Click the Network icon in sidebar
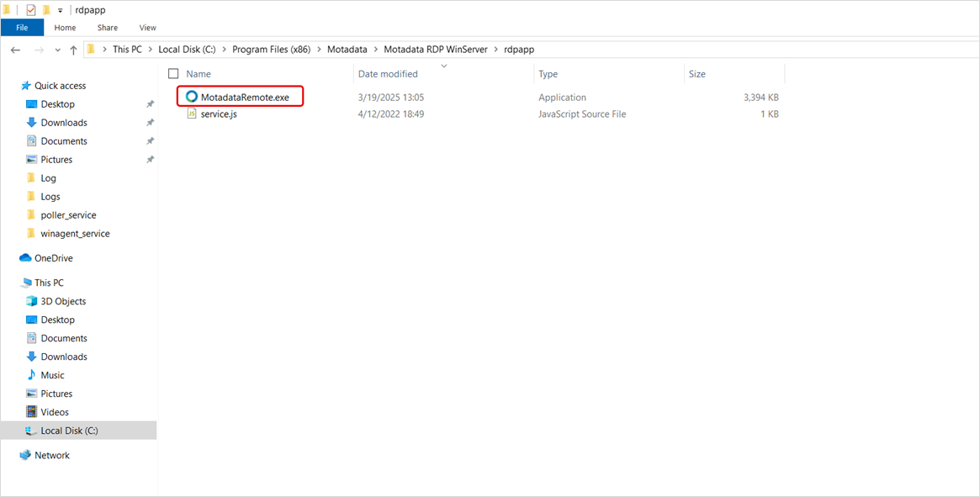Image resolution: width=980 pixels, height=497 pixels. [x=25, y=455]
